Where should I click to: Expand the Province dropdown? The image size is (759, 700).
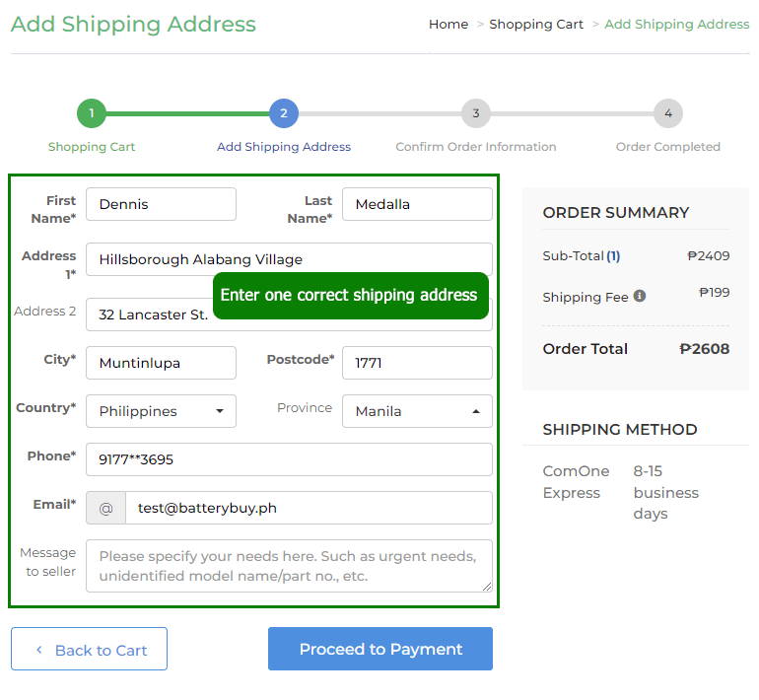[x=417, y=411]
